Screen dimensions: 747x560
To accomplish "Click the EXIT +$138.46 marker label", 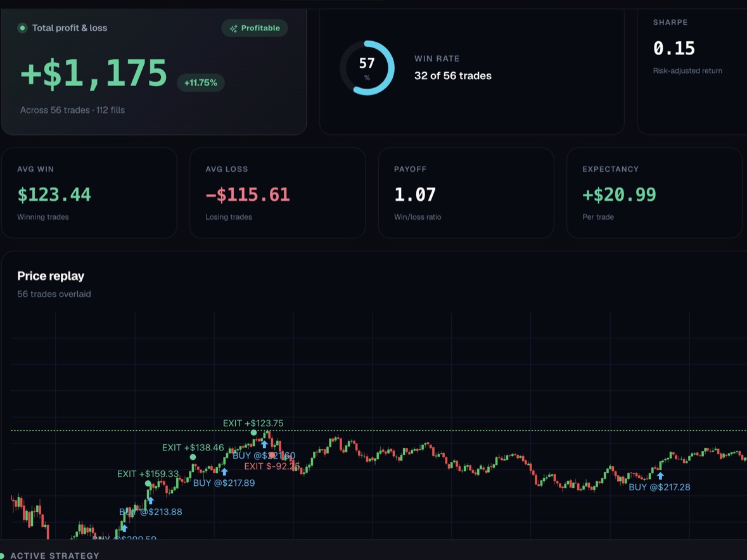I will [x=193, y=448].
